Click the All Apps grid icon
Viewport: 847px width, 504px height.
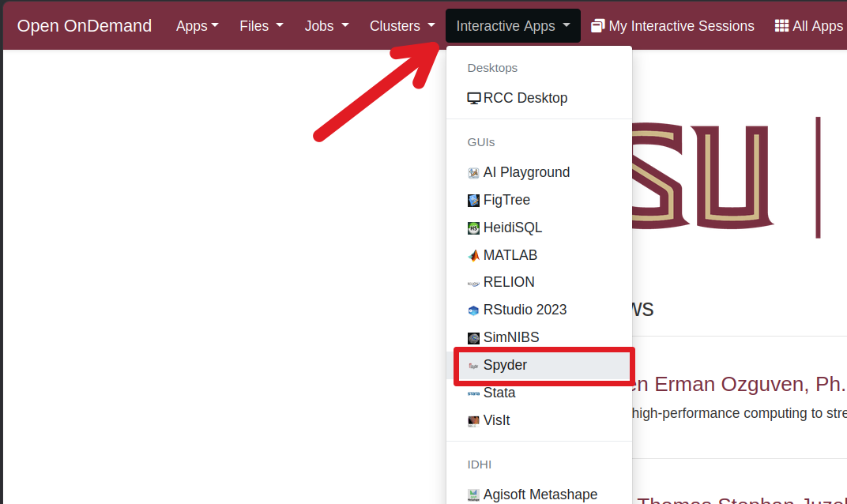pos(781,26)
